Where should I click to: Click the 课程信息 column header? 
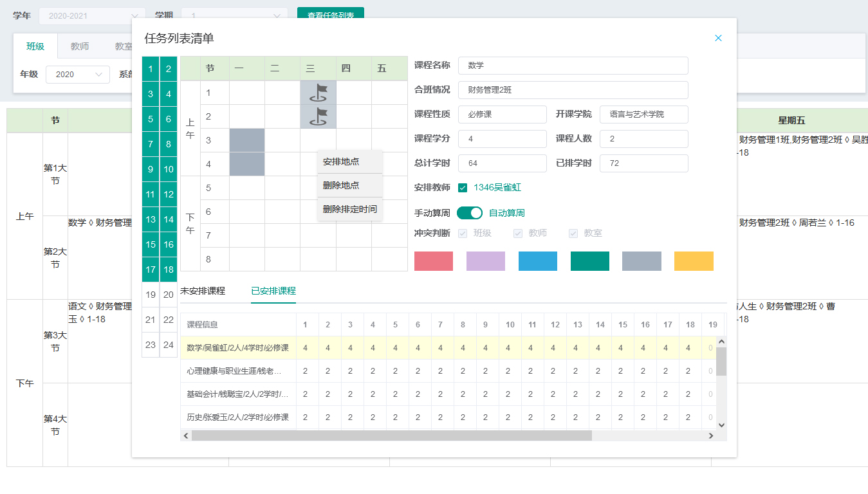238,325
